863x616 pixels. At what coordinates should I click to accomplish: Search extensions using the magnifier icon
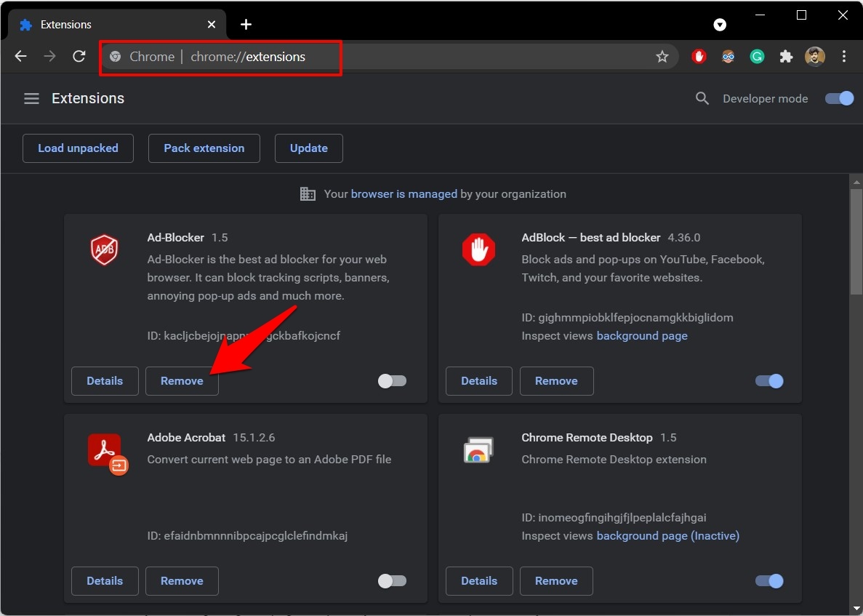tap(702, 98)
